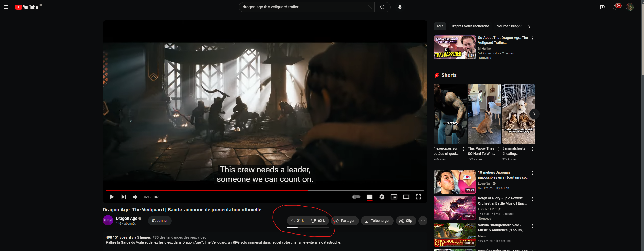Screen dimensions: 644x251
Task: Open options for the Vanilla Stranglethorn Vale video
Action: pyautogui.click(x=532, y=226)
